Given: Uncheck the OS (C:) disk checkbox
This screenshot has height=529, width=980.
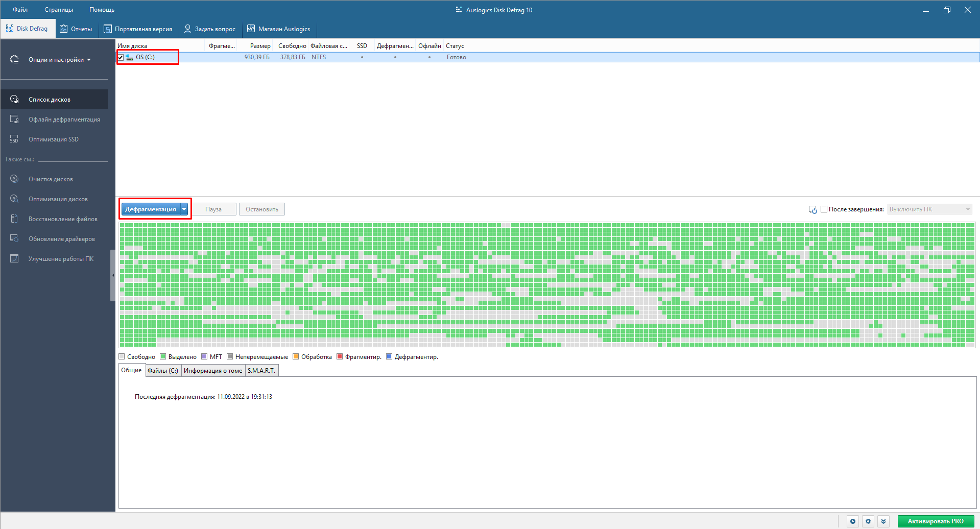Looking at the screenshot, I should pos(121,57).
